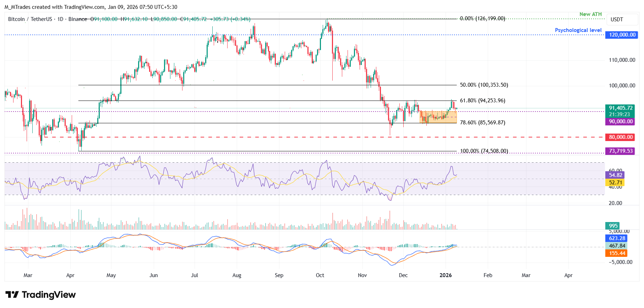The image size is (644, 308).
Task: Select the Psychological level annotation text
Action: point(578,30)
